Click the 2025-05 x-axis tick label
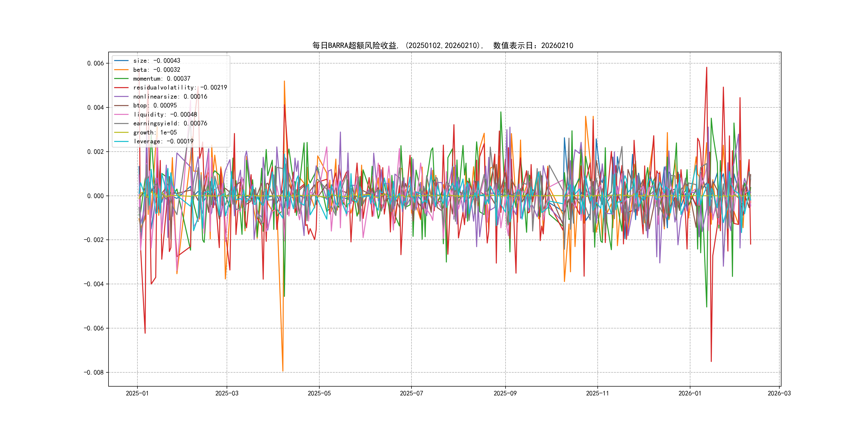This screenshot has width=868, height=434. click(x=319, y=393)
